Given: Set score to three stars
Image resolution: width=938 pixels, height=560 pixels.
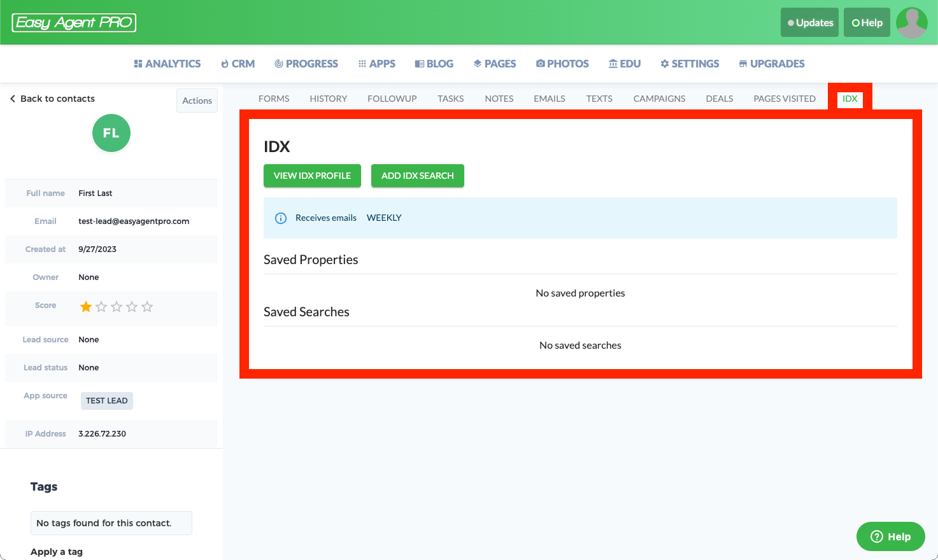Looking at the screenshot, I should point(117,307).
